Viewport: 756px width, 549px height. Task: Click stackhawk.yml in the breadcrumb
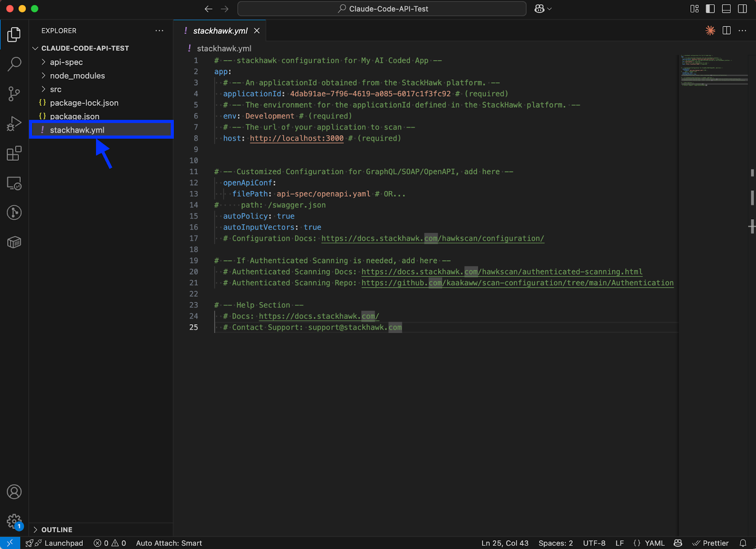pyautogui.click(x=224, y=49)
